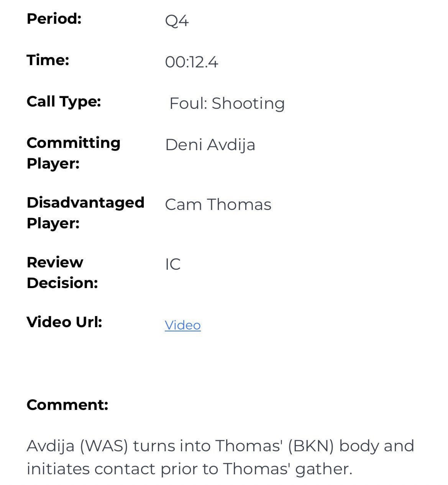This screenshot has width=448, height=485.
Task: Click the Comment heading
Action: 67,405
